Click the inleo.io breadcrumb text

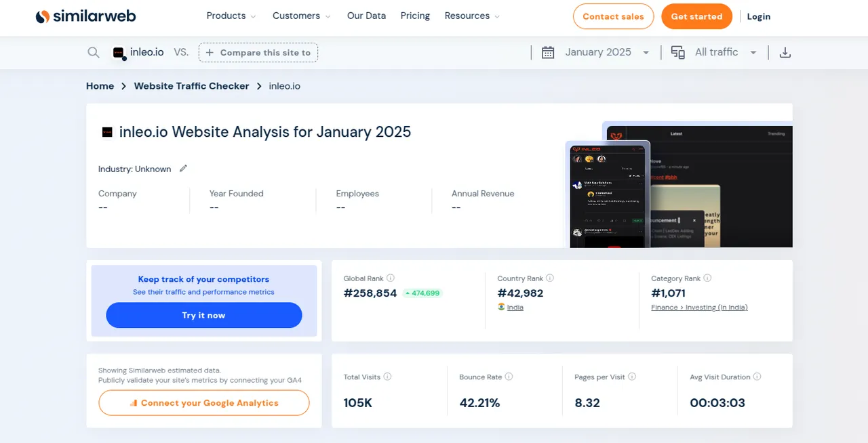pos(284,86)
